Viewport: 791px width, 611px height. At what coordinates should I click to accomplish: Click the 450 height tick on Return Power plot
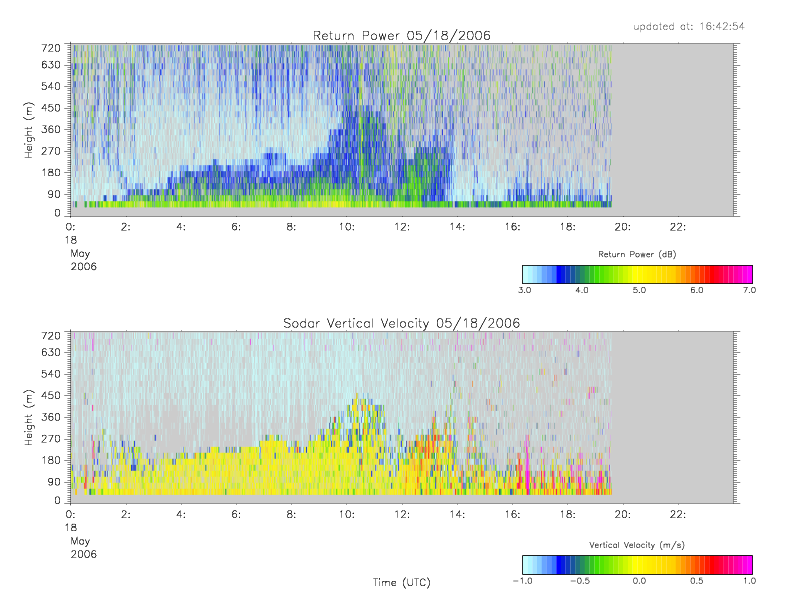coord(51,108)
